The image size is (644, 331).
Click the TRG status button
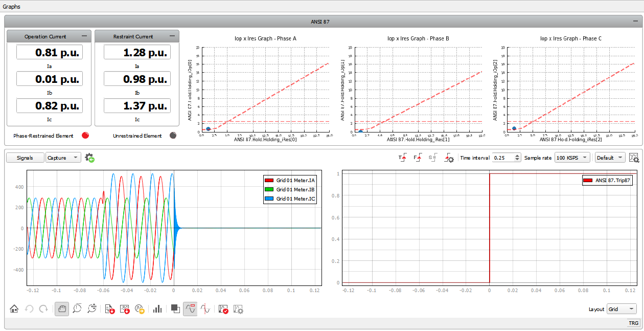[633, 323]
